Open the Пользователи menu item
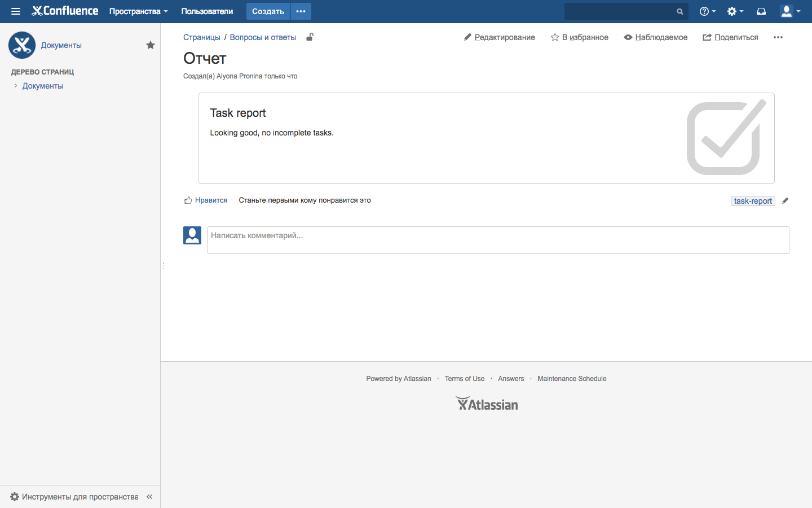This screenshot has height=508, width=812. (207, 11)
